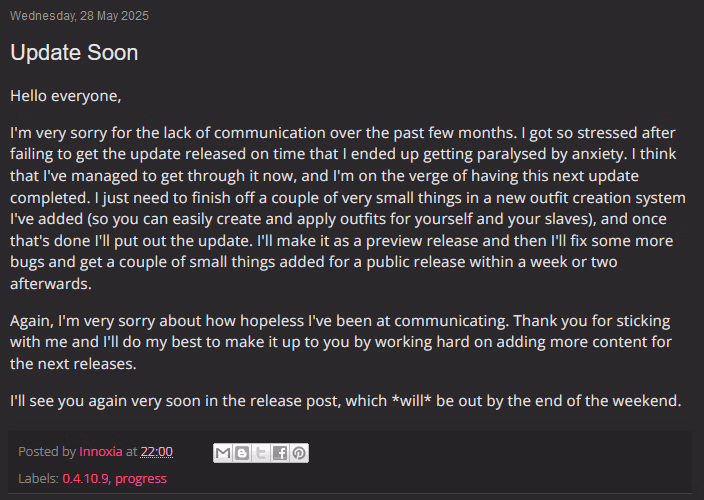704x500 pixels.
Task: Click the Hello everyone greeting line
Action: tap(66, 96)
